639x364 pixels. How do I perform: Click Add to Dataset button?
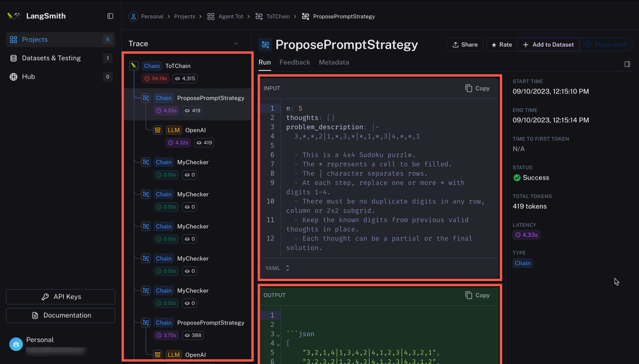point(548,45)
